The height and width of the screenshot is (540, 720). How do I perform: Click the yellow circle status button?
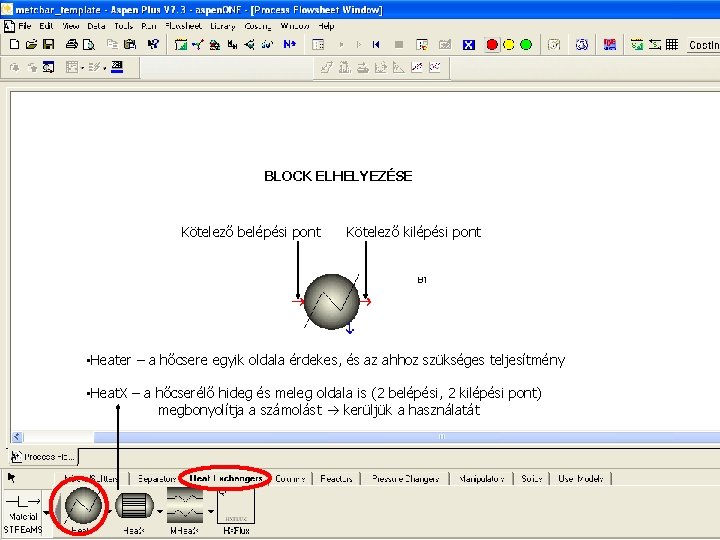(509, 45)
